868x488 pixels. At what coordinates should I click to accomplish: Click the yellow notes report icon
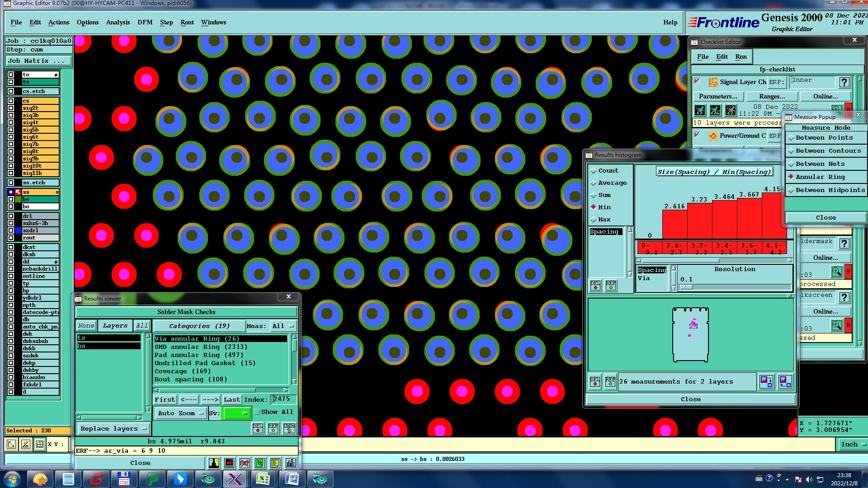pyautogui.click(x=275, y=463)
